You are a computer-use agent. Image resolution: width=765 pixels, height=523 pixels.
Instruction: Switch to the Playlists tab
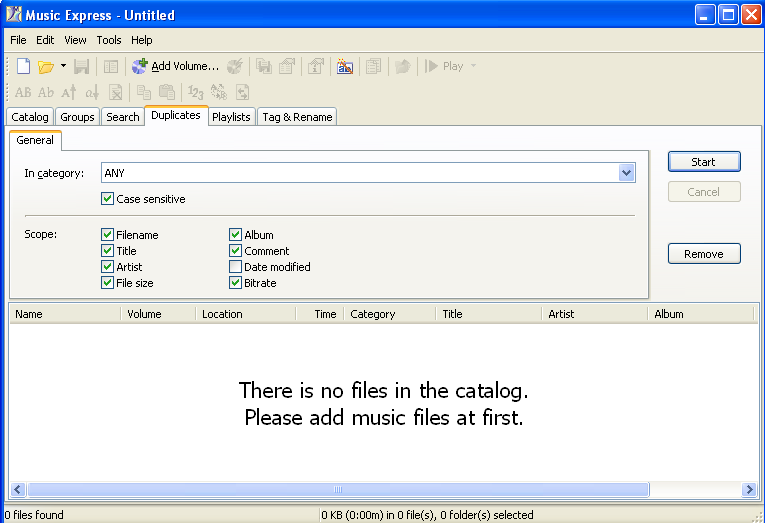(x=231, y=117)
